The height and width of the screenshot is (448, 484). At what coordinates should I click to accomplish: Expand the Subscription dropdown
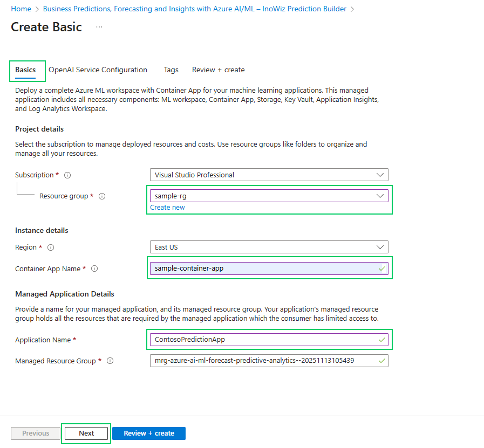coord(269,175)
